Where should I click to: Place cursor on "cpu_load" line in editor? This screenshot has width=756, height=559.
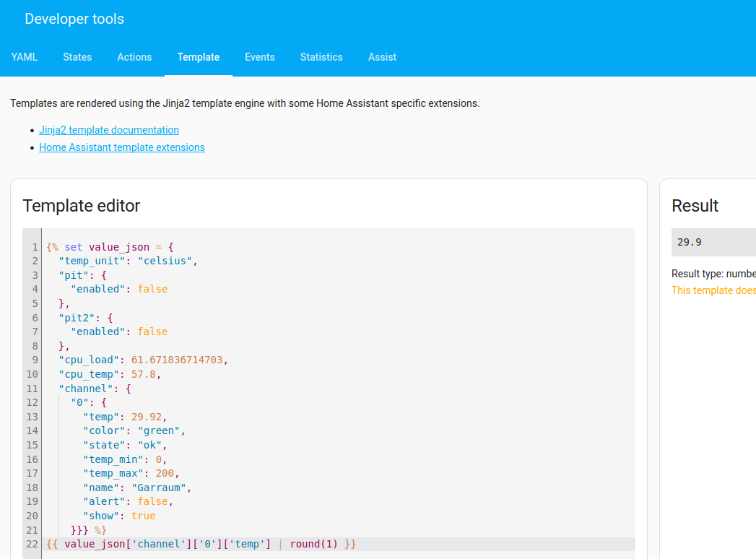[143, 360]
